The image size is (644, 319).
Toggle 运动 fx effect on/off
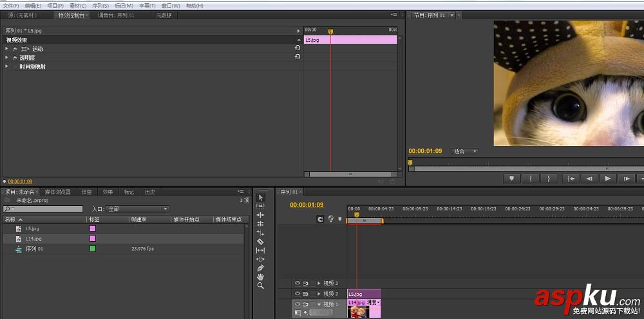(15, 49)
